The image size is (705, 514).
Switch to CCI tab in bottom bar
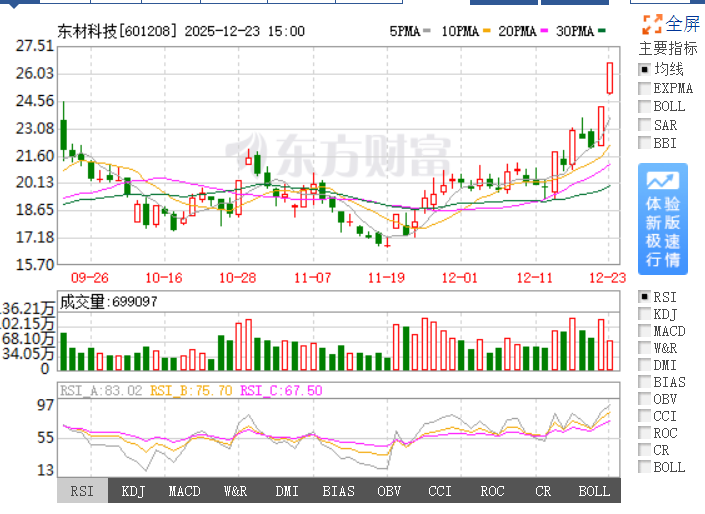(440, 491)
